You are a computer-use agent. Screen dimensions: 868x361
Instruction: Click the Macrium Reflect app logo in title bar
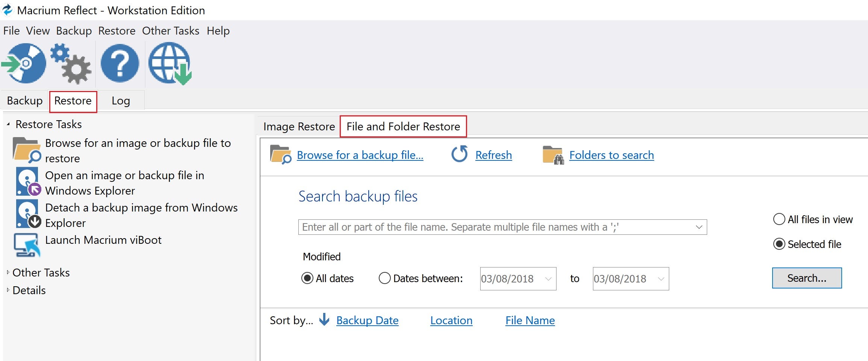click(8, 10)
